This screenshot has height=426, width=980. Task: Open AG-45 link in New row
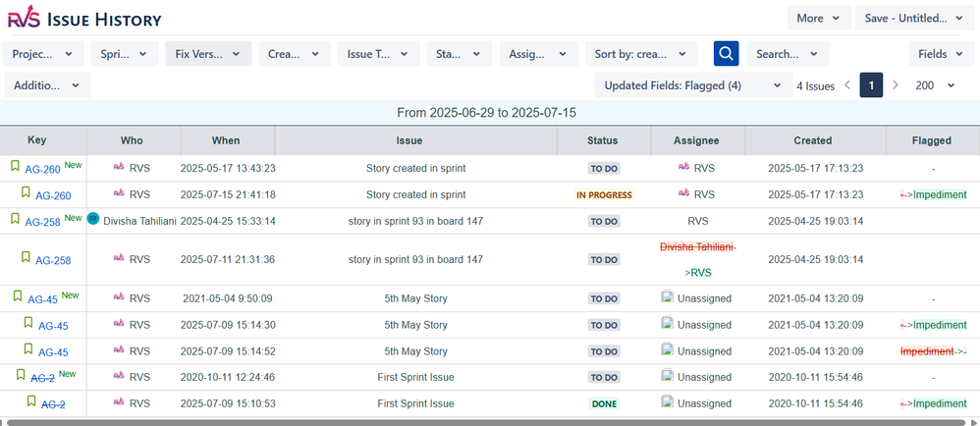(42, 299)
